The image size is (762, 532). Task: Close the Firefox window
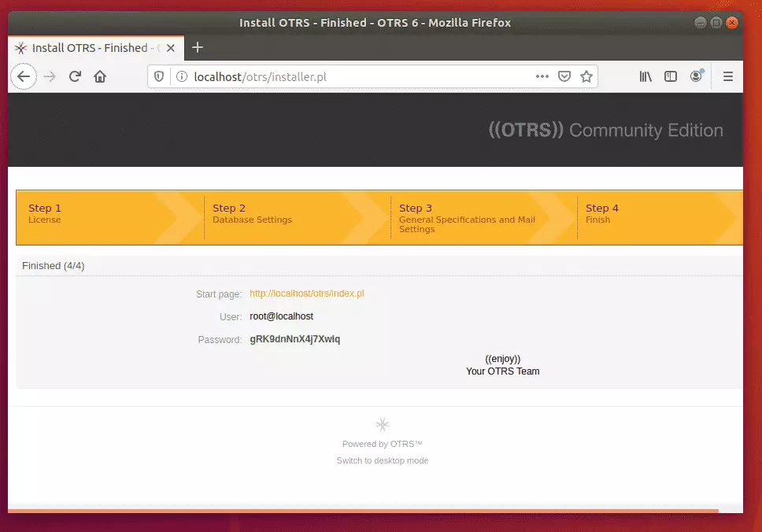732,22
